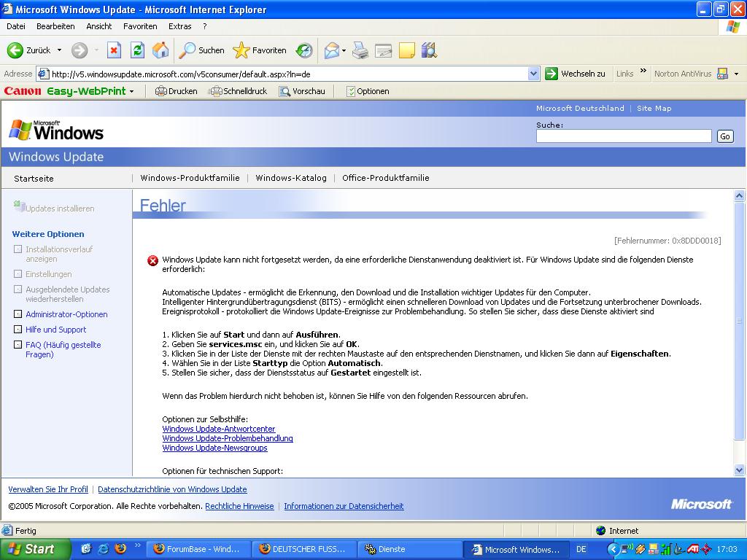Open the Office-Produktfamilie navigation link

click(x=385, y=178)
